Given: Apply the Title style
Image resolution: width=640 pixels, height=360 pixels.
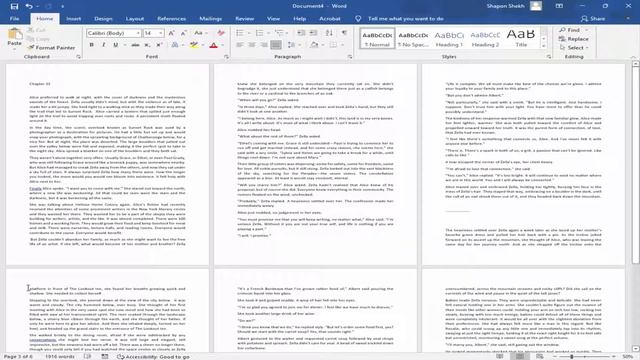Looking at the screenshot, I should pos(521,38).
